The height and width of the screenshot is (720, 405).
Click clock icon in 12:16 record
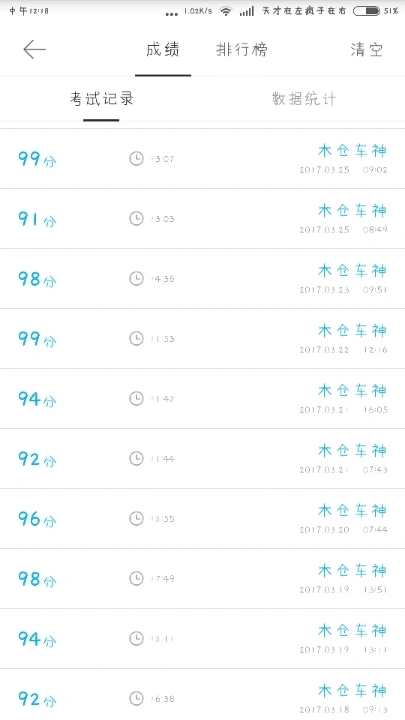coord(136,339)
